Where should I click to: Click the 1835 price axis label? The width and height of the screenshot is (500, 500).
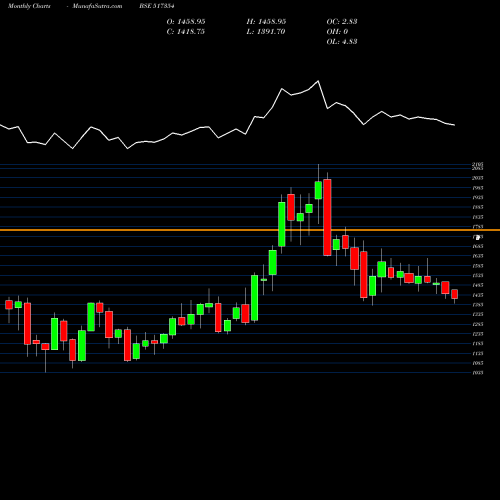click(x=478, y=217)
